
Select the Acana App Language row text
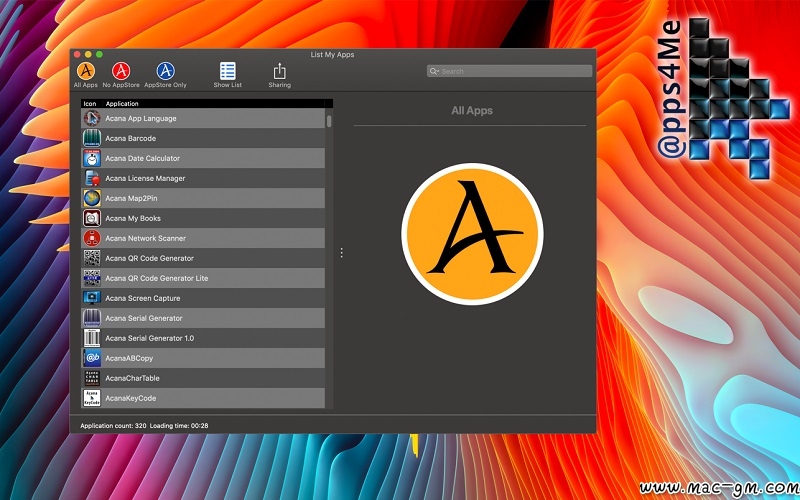click(141, 118)
